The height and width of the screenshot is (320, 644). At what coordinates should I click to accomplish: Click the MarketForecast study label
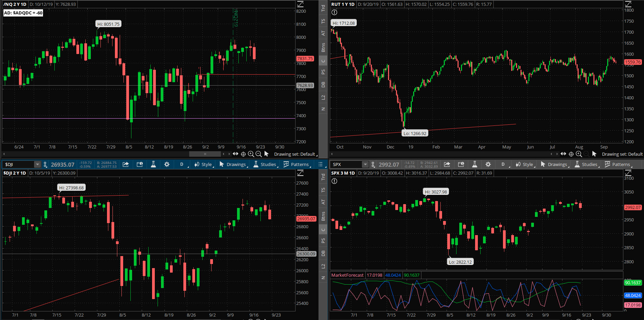tap(347, 275)
